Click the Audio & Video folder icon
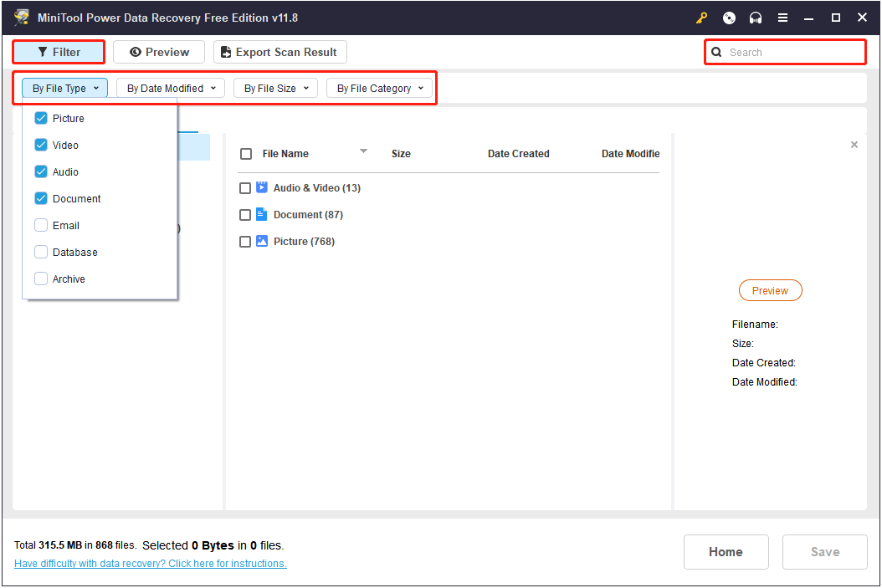 pos(262,188)
